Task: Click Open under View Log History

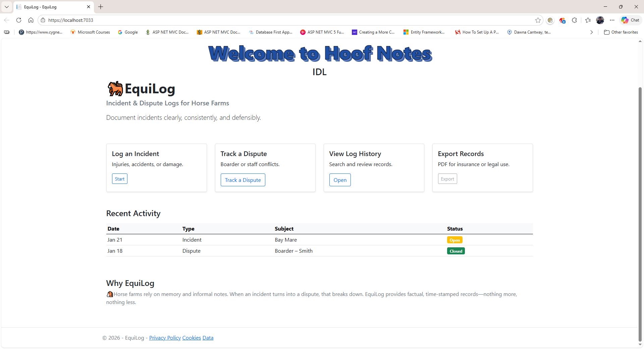Action: pos(340,180)
